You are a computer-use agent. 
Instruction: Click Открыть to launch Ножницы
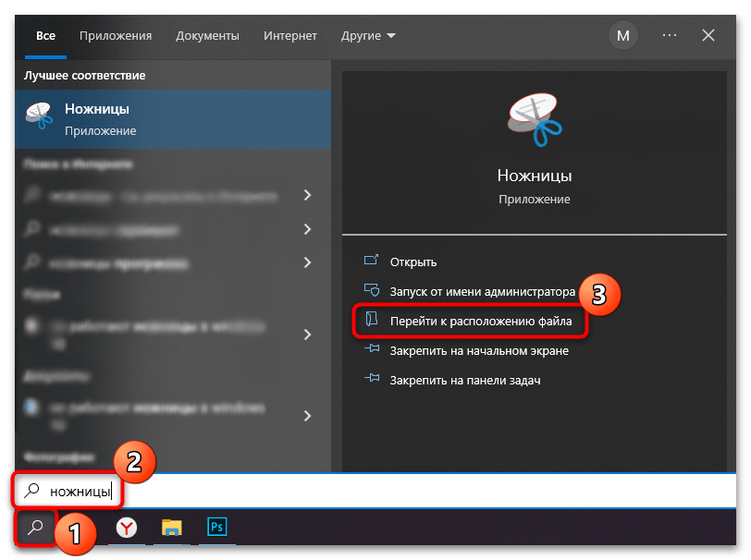(x=412, y=262)
